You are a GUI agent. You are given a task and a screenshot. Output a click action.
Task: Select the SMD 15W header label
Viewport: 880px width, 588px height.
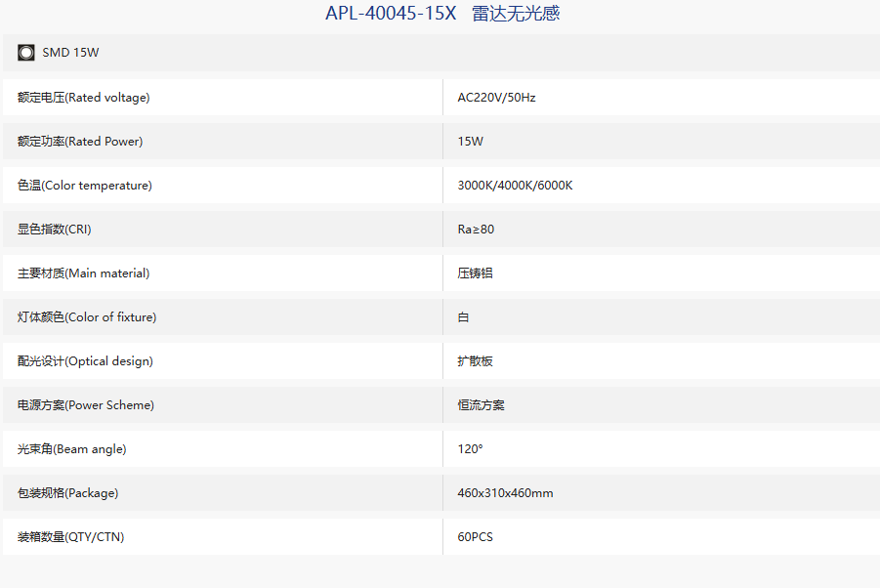click(x=70, y=53)
